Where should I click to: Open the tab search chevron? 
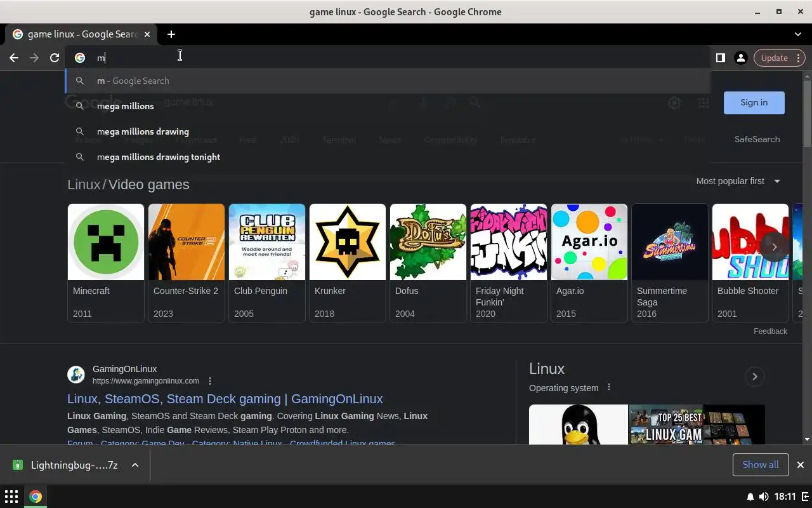[798, 34]
